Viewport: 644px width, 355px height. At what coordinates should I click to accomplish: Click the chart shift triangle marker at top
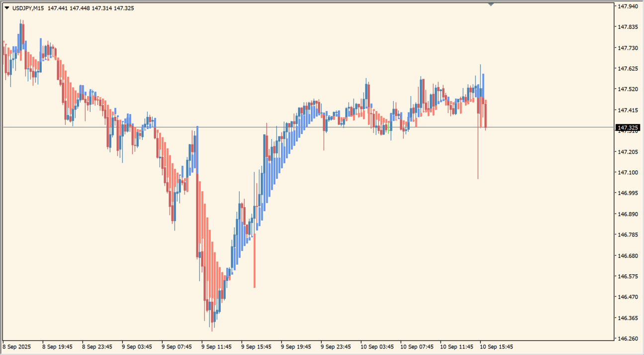tap(491, 4)
